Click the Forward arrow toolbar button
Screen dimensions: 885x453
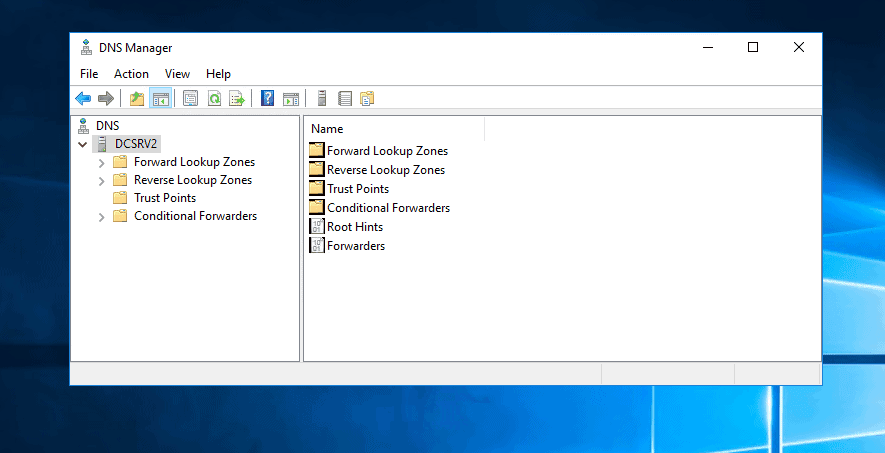[106, 99]
